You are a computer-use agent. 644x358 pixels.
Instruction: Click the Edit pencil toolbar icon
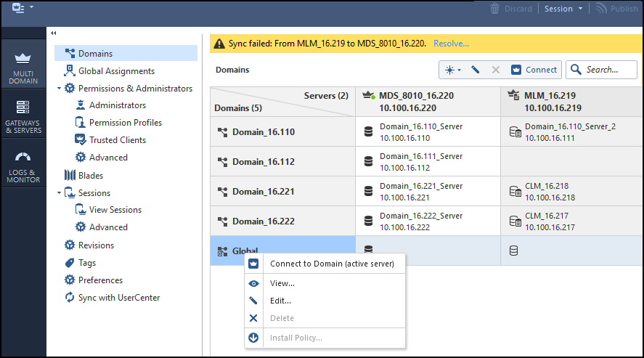(476, 70)
